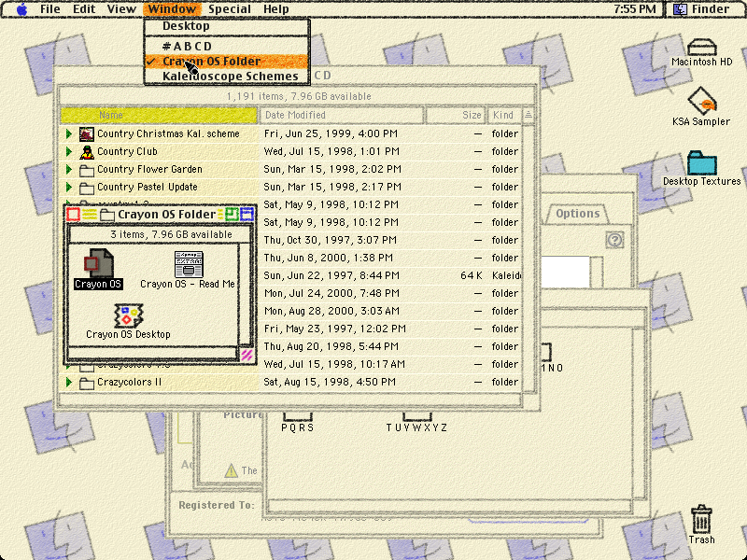Select the Macintosh HD disk icon
This screenshot has width=747, height=560.
click(x=702, y=48)
